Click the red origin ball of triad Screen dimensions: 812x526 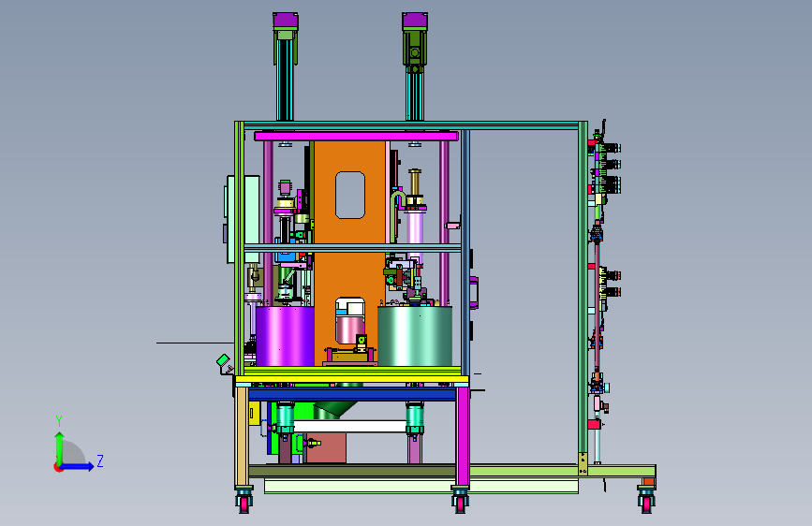[57, 467]
